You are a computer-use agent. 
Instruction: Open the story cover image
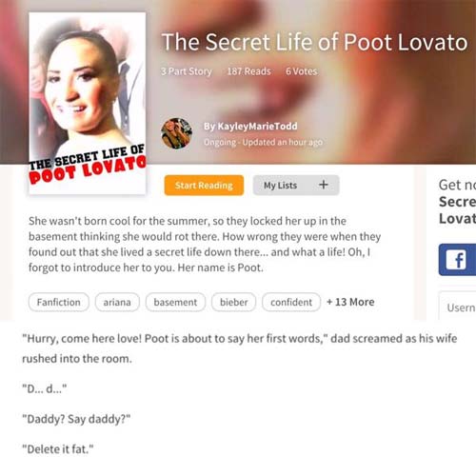88,104
